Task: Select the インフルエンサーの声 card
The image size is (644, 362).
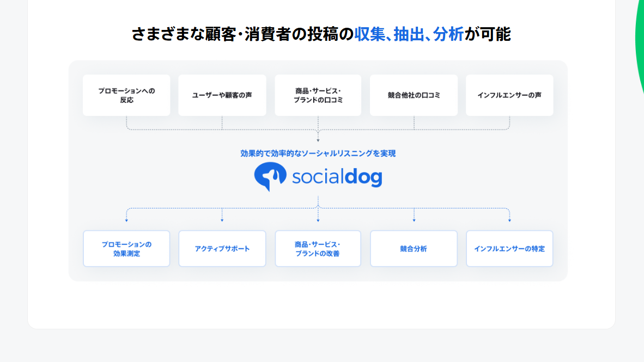Action: (509, 95)
